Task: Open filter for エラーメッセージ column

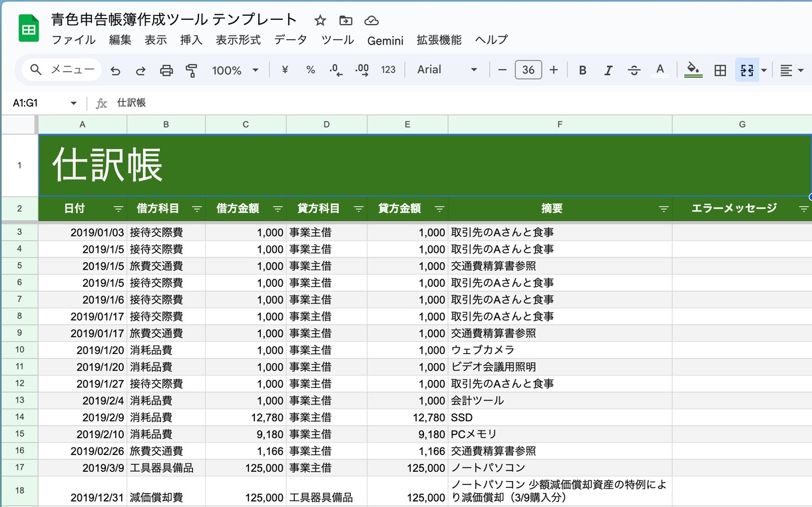Action: pos(803,209)
